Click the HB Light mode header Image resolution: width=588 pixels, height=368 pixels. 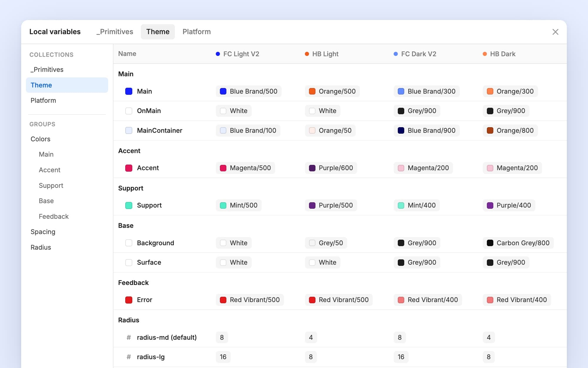click(x=322, y=54)
